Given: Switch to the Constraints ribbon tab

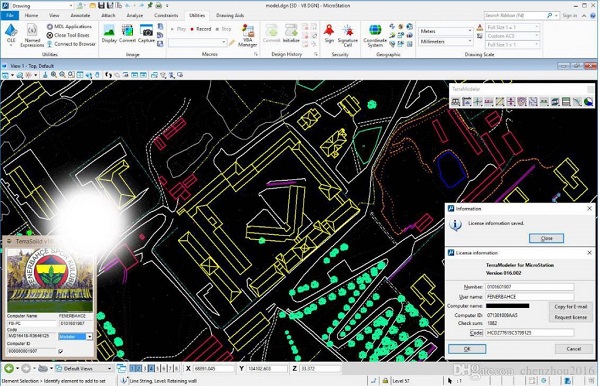Looking at the screenshot, I should (x=166, y=15).
